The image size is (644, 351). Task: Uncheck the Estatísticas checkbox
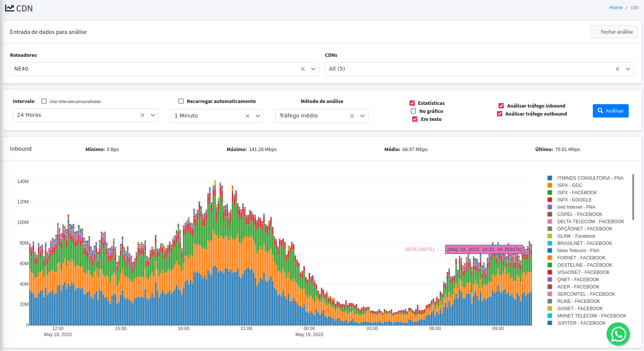412,103
